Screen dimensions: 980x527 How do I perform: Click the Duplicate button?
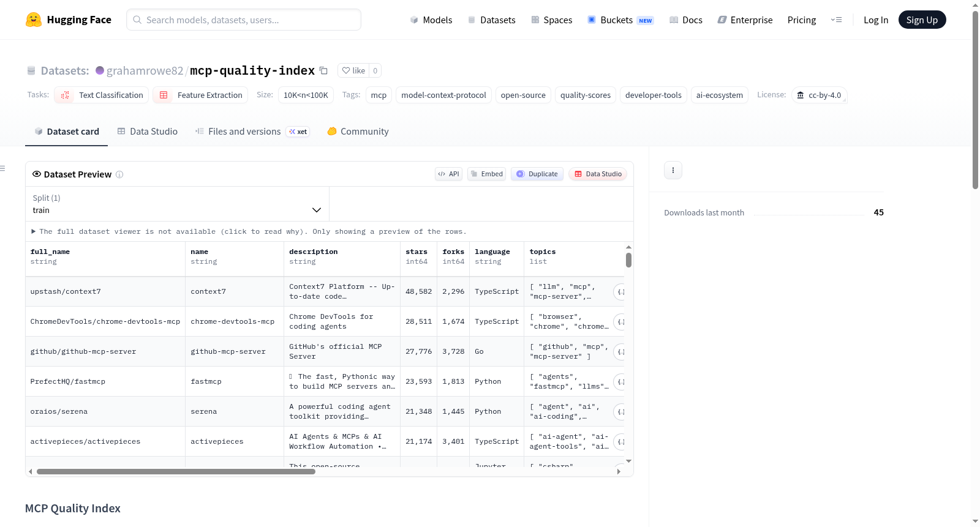pyautogui.click(x=537, y=174)
